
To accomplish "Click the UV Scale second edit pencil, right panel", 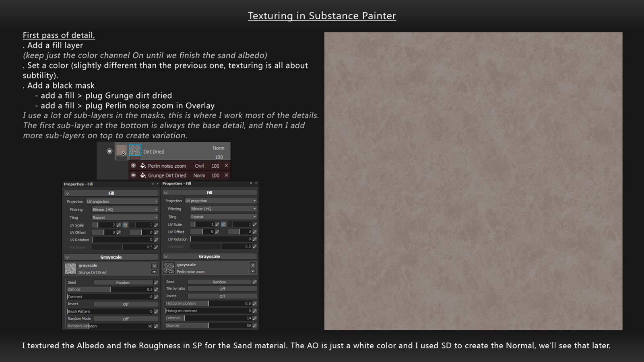I will pyautogui.click(x=254, y=224).
